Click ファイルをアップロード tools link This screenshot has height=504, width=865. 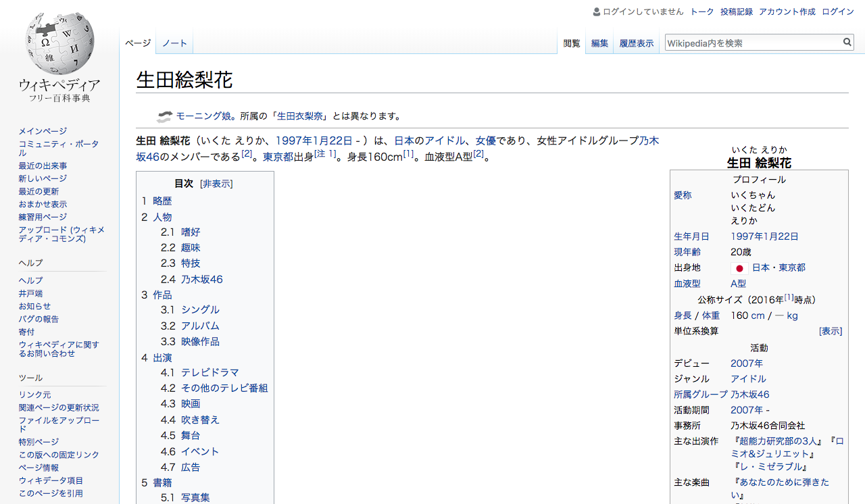[x=59, y=425]
